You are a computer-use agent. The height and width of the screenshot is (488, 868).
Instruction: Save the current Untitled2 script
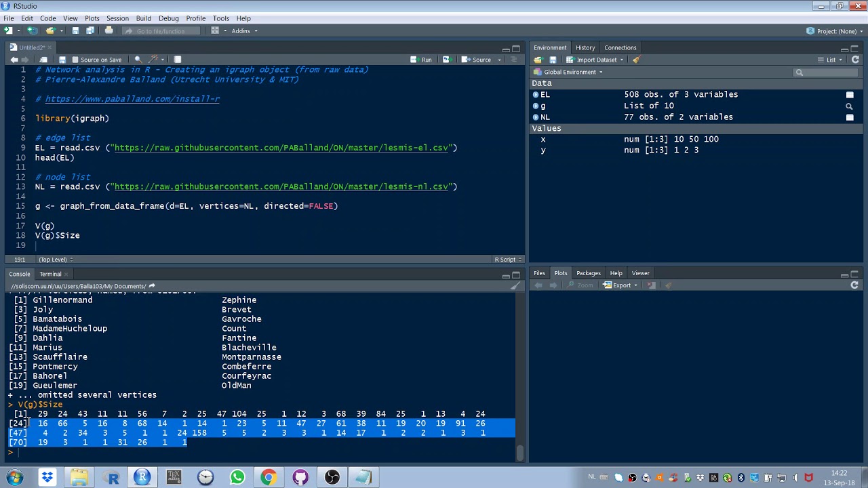click(62, 60)
